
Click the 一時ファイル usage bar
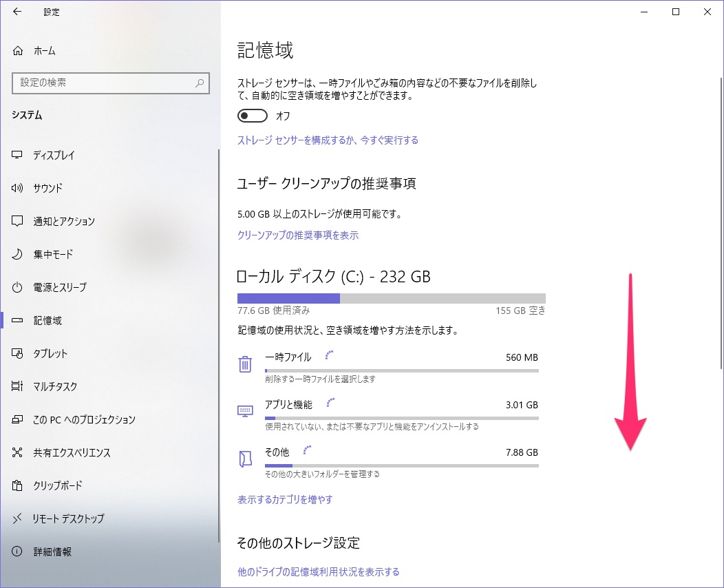(402, 370)
